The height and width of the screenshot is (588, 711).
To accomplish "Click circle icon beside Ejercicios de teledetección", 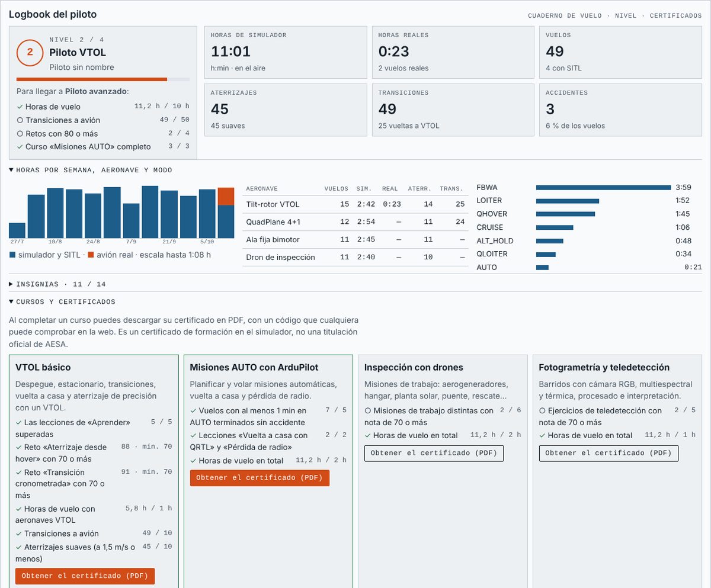I will pos(542,410).
